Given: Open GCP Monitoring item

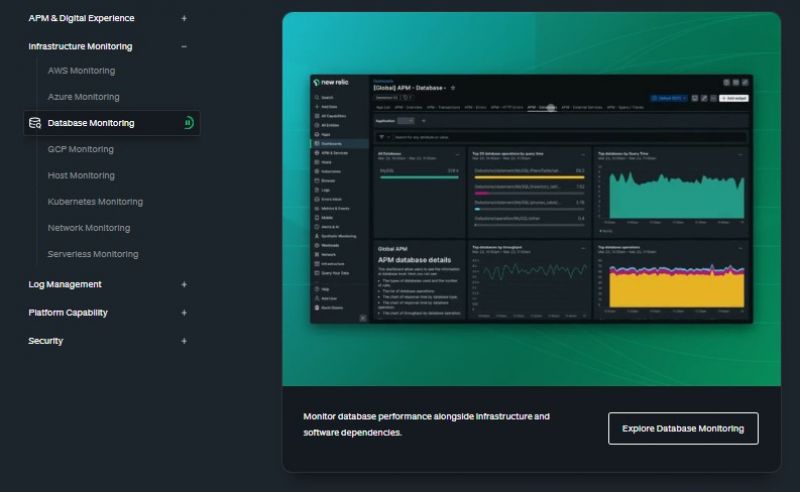Looking at the screenshot, I should click(x=81, y=150).
